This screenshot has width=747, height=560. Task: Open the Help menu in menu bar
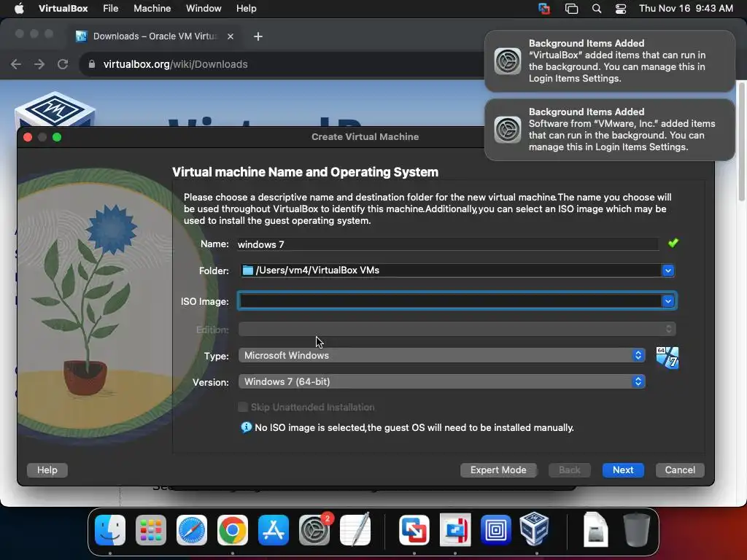click(x=247, y=9)
